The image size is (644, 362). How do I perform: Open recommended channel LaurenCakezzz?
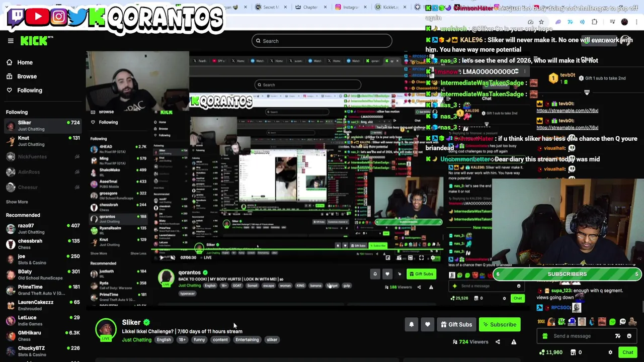point(43,305)
